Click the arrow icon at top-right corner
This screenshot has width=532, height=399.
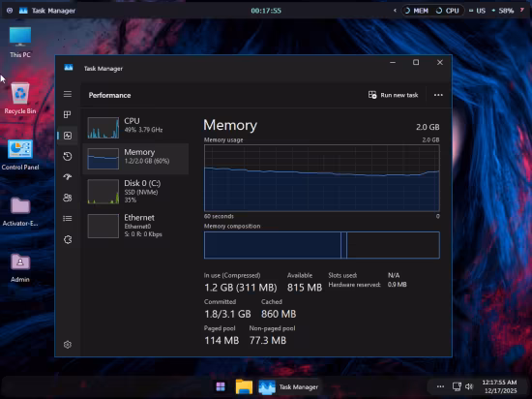[522, 11]
